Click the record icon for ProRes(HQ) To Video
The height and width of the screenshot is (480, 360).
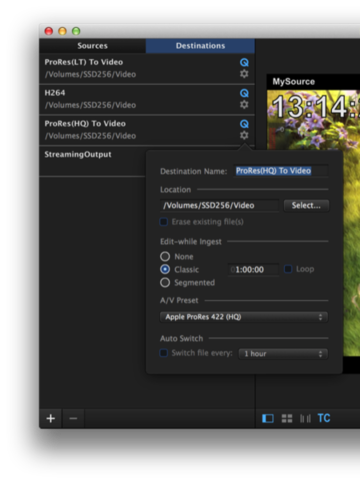(244, 124)
